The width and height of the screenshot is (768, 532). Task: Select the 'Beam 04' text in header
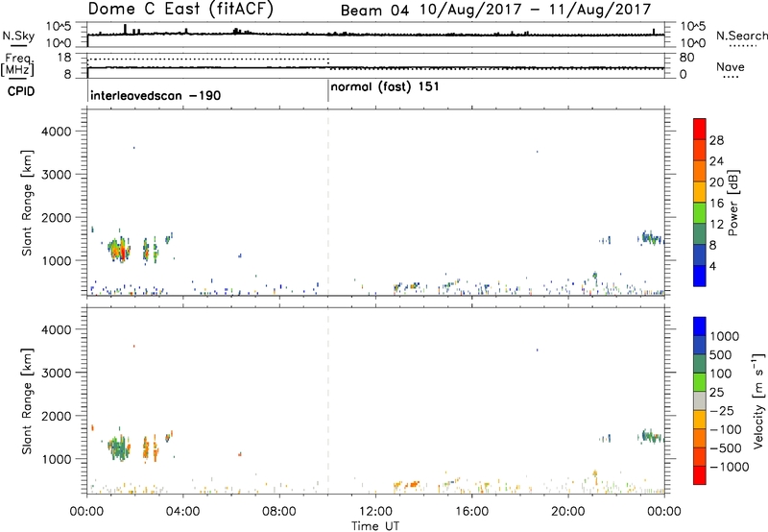[374, 11]
